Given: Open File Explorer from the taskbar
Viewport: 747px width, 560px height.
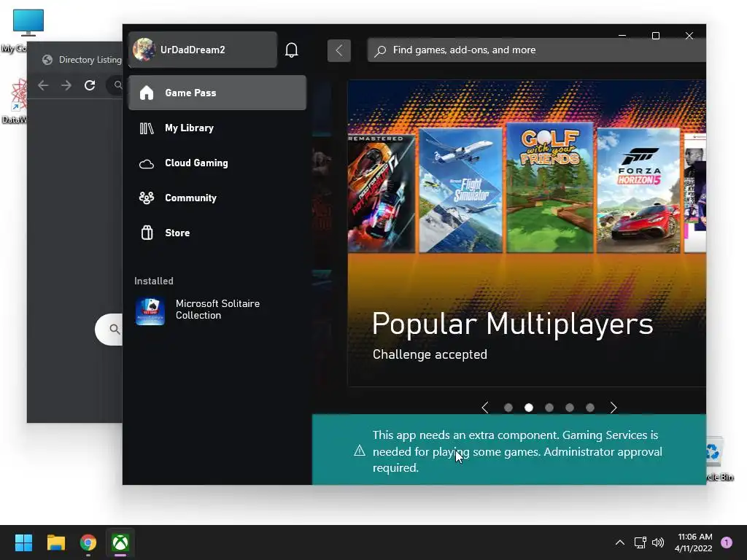Looking at the screenshot, I should coord(55,542).
